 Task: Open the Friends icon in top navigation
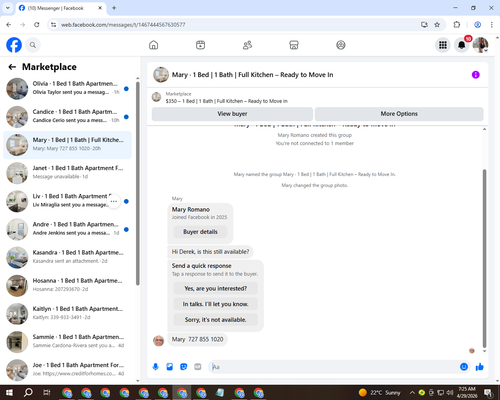click(x=247, y=45)
